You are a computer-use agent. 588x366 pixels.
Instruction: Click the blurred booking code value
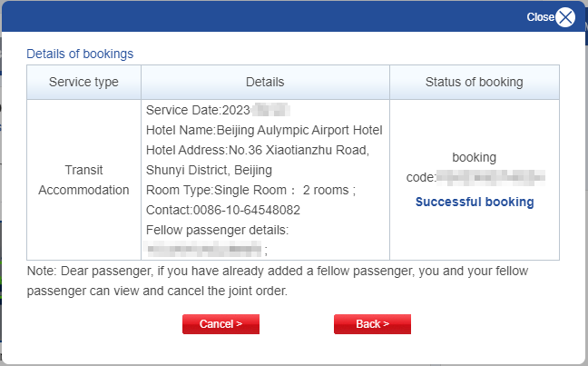tap(491, 177)
